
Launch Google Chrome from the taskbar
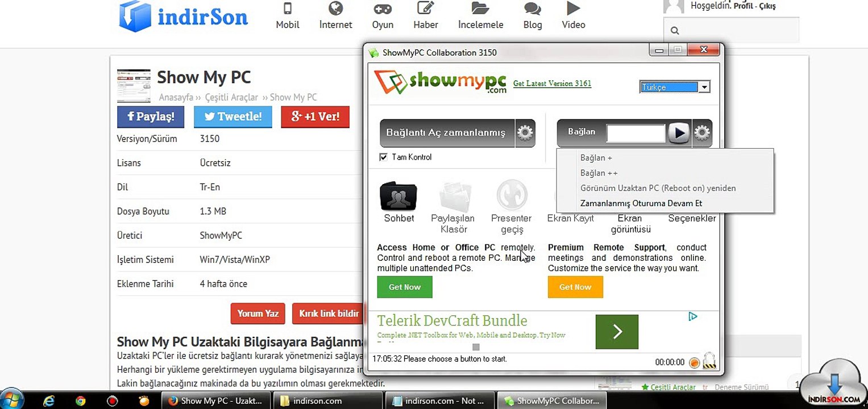pyautogui.click(x=80, y=401)
